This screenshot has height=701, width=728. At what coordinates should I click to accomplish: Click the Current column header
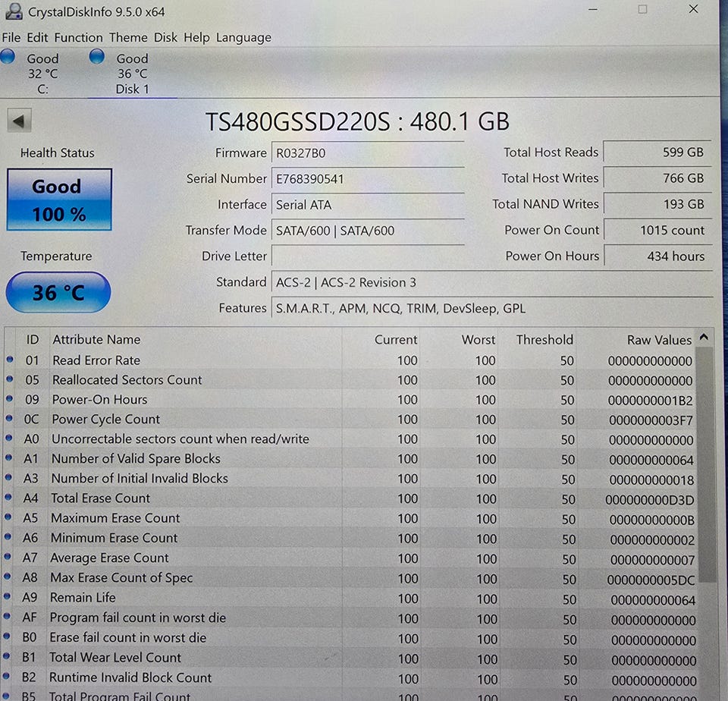point(381,340)
